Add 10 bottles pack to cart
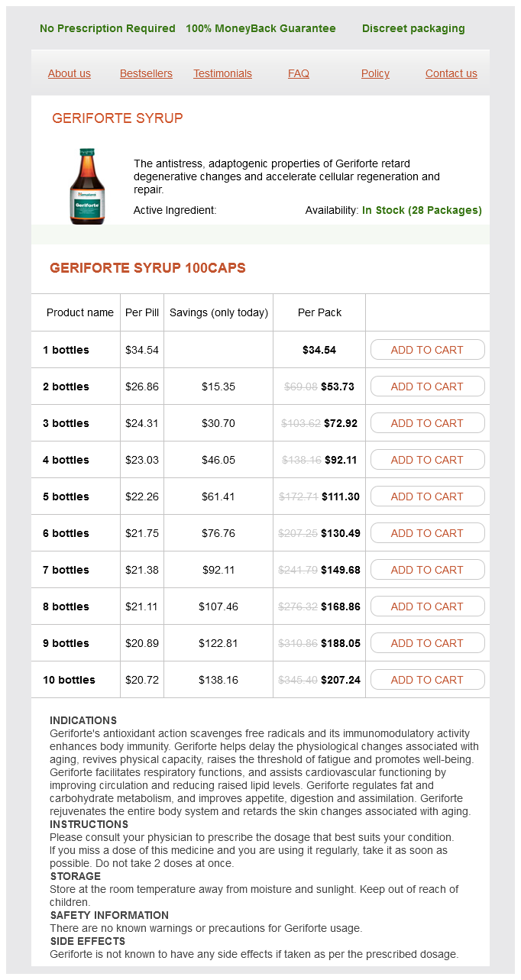This screenshot has width=521, height=980. [x=427, y=680]
